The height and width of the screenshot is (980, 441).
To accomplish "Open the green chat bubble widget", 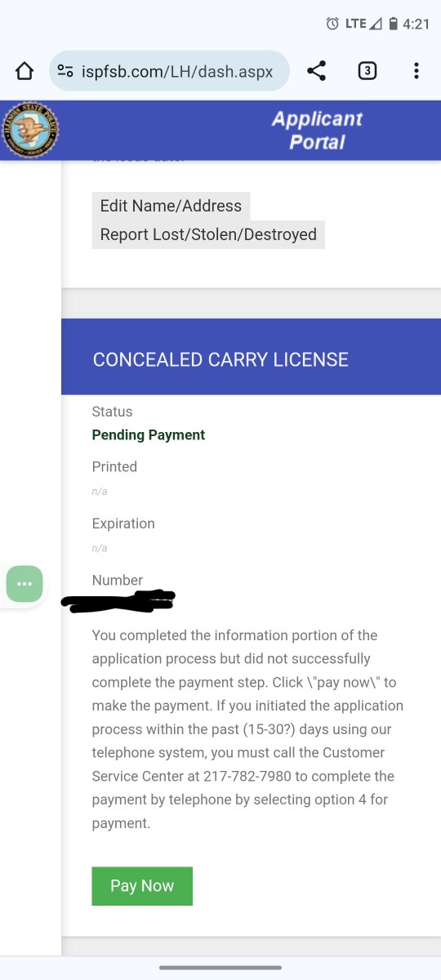I will click(24, 584).
